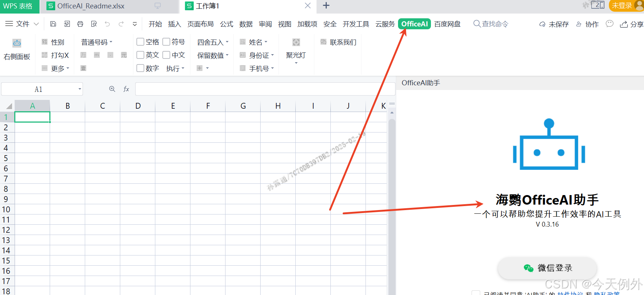Click the 万 unit icon
The image size is (644, 295).
pyautogui.click(x=83, y=55)
